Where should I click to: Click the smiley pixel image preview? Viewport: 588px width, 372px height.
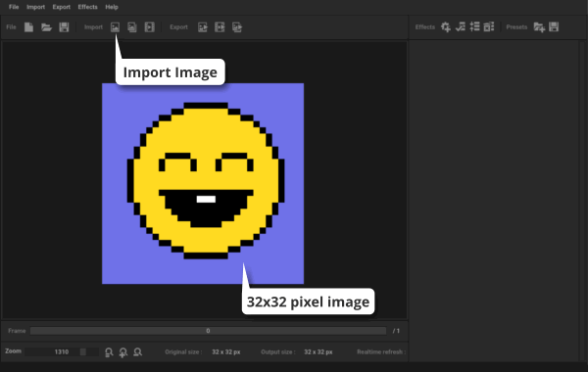pyautogui.click(x=203, y=184)
